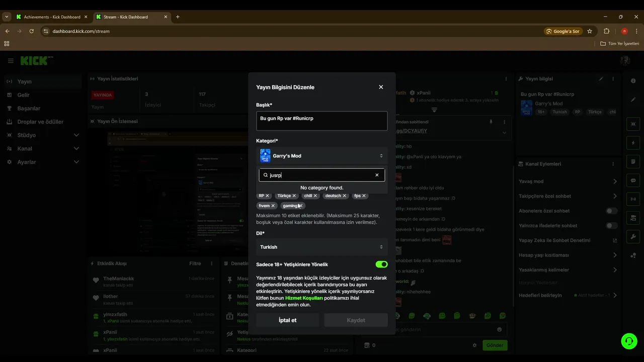Click the magnifier icon in category search
644x362 pixels.
266,175
